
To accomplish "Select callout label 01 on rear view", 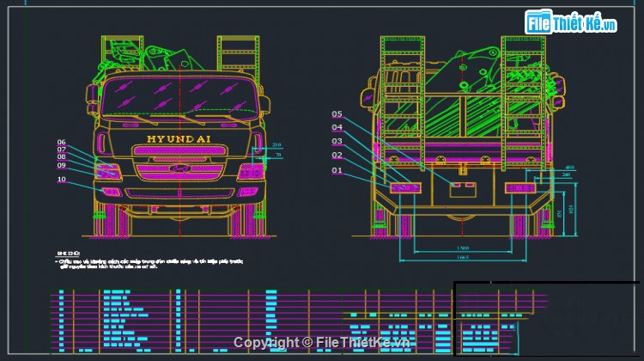I will (337, 170).
